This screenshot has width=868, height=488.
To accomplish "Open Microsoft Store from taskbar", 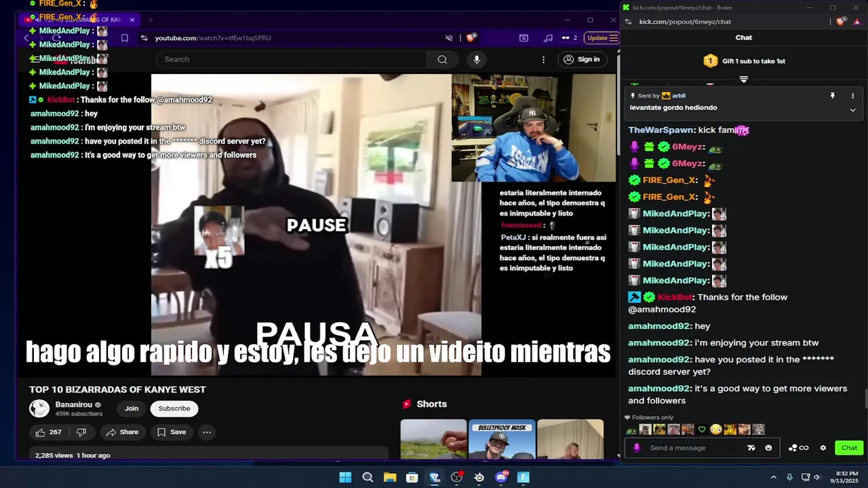I will click(412, 478).
